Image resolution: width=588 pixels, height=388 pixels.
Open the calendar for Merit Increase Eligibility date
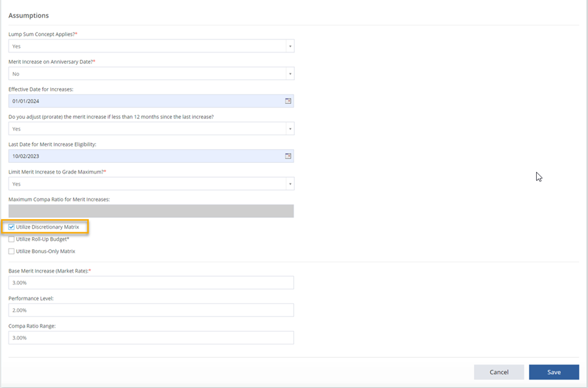coord(288,156)
